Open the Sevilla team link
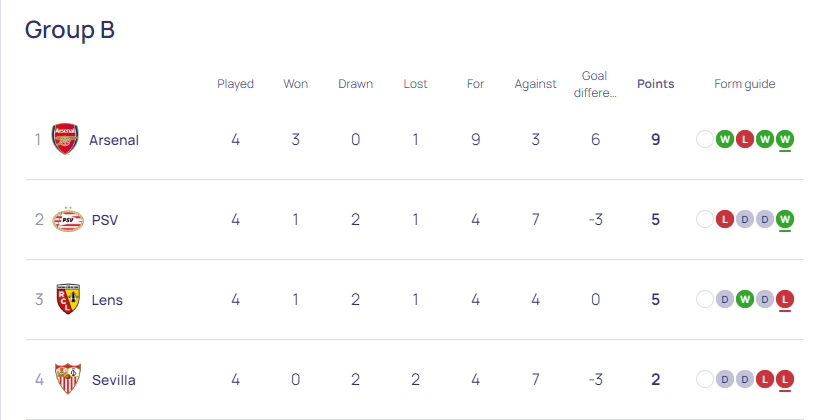The height and width of the screenshot is (420, 828). tap(114, 380)
